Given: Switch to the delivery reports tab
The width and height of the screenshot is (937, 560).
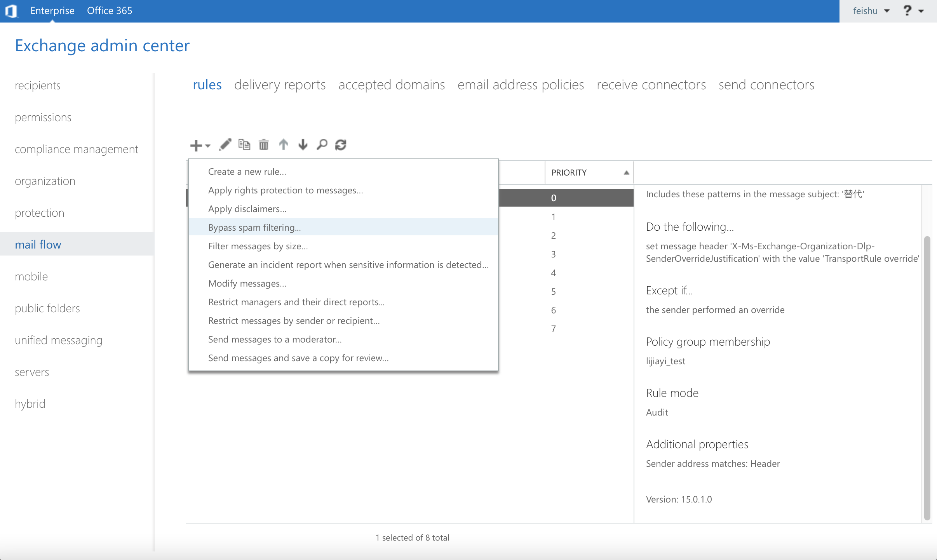Looking at the screenshot, I should click(280, 85).
